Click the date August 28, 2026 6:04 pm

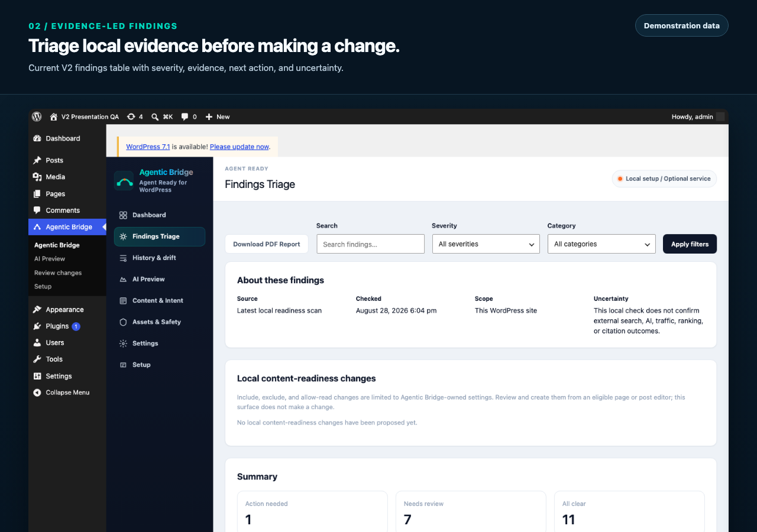click(396, 310)
